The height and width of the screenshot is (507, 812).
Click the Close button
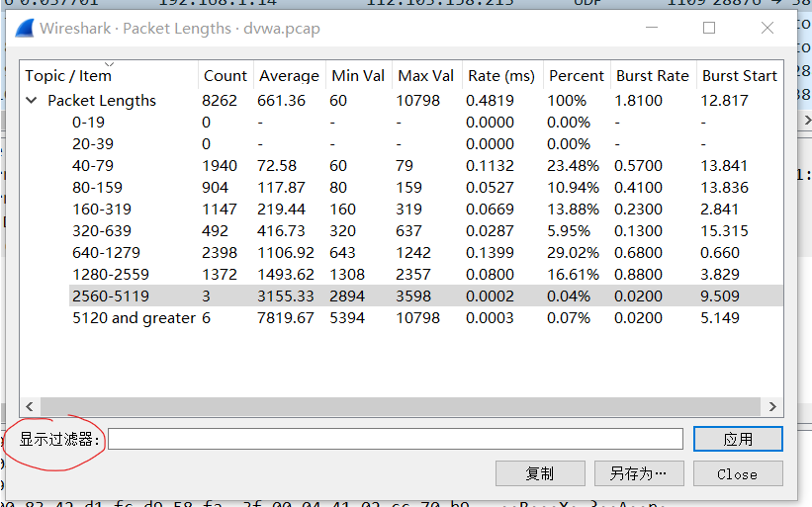pyautogui.click(x=738, y=473)
